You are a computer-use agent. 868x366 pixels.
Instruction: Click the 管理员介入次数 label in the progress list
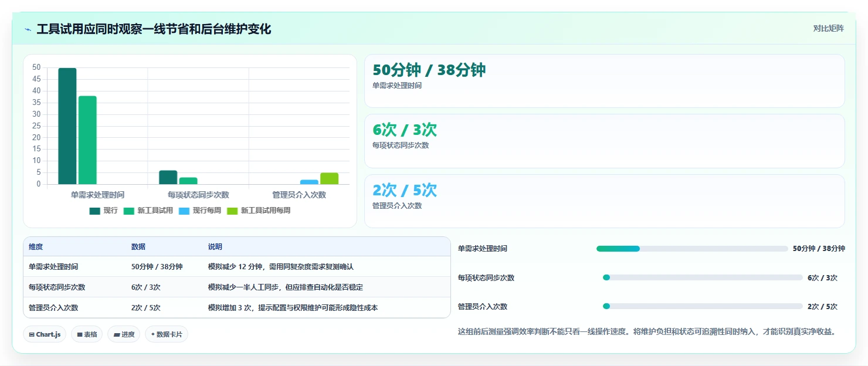pos(483,307)
